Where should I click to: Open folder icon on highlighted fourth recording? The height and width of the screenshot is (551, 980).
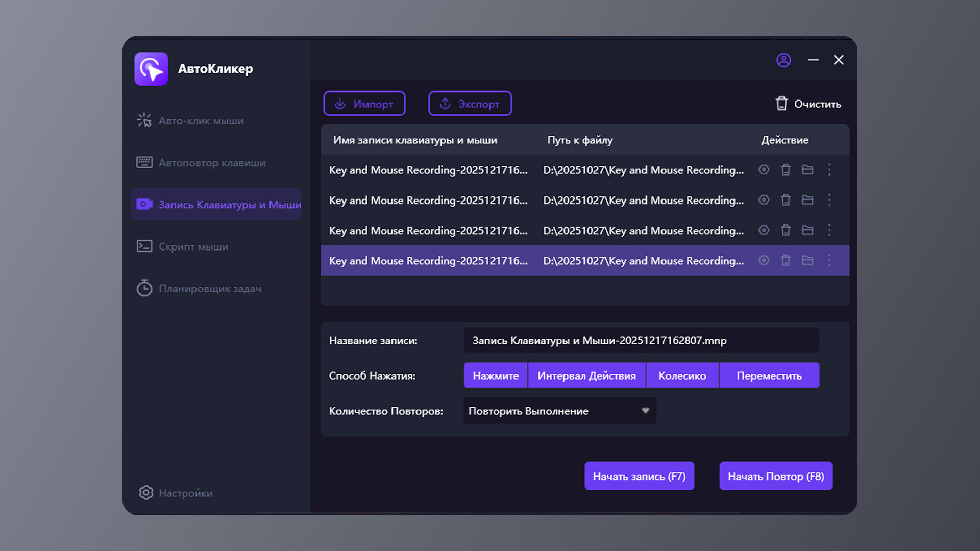[807, 260]
